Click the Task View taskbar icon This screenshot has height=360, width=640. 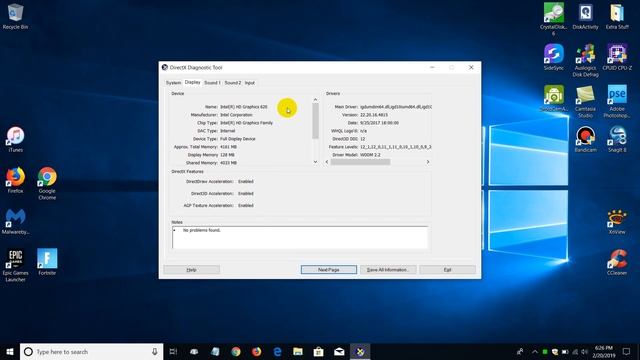173,351
